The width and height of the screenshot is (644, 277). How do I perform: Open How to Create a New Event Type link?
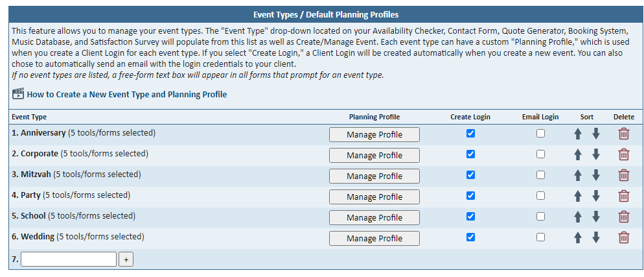pos(126,95)
